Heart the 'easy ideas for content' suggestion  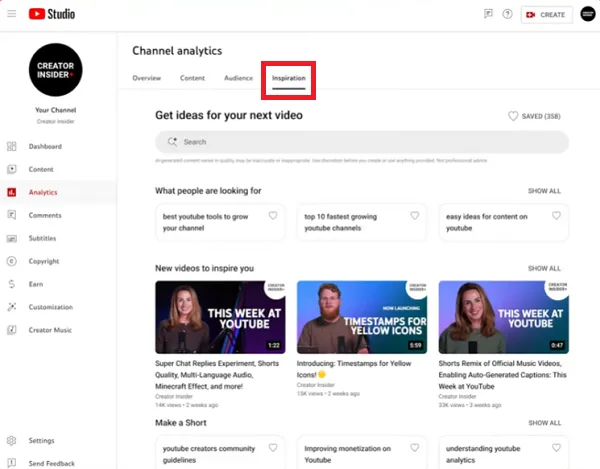pyautogui.click(x=556, y=215)
